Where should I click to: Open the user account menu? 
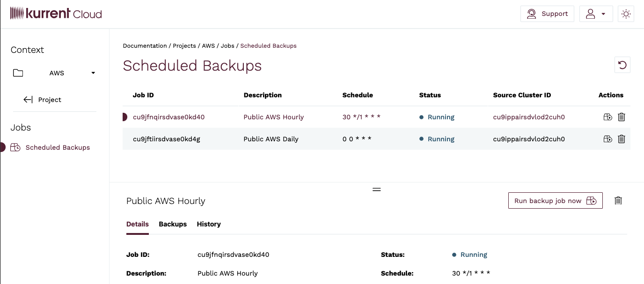(x=596, y=14)
